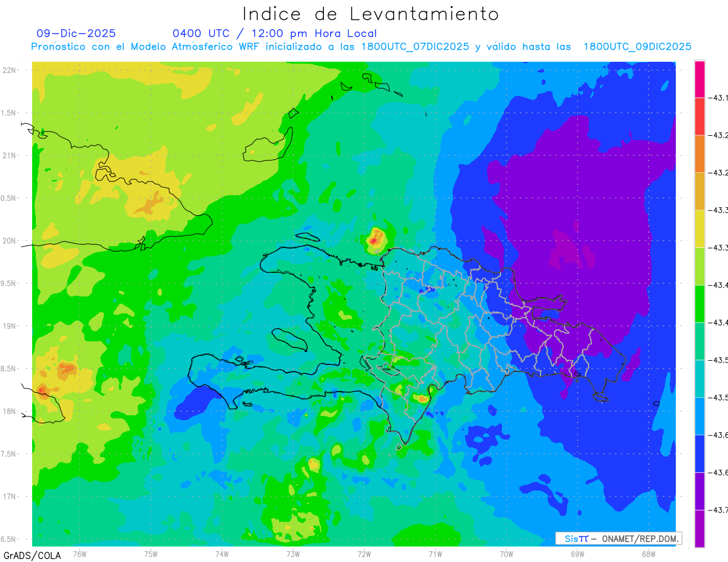Click the '22N' latitude label
728x562 pixels.
[10, 70]
